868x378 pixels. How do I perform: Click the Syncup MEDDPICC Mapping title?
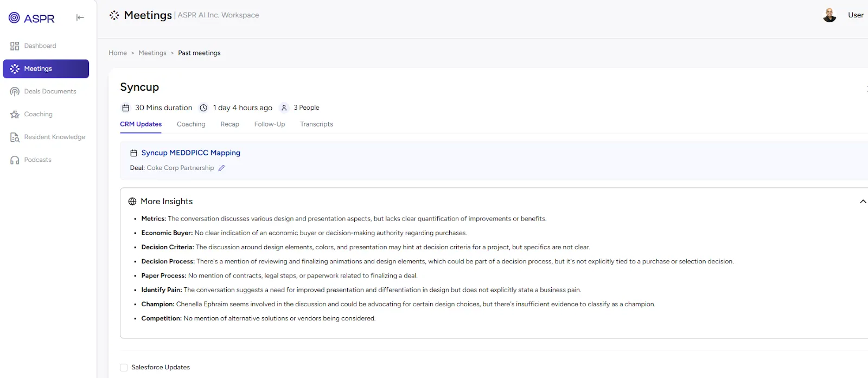[190, 153]
